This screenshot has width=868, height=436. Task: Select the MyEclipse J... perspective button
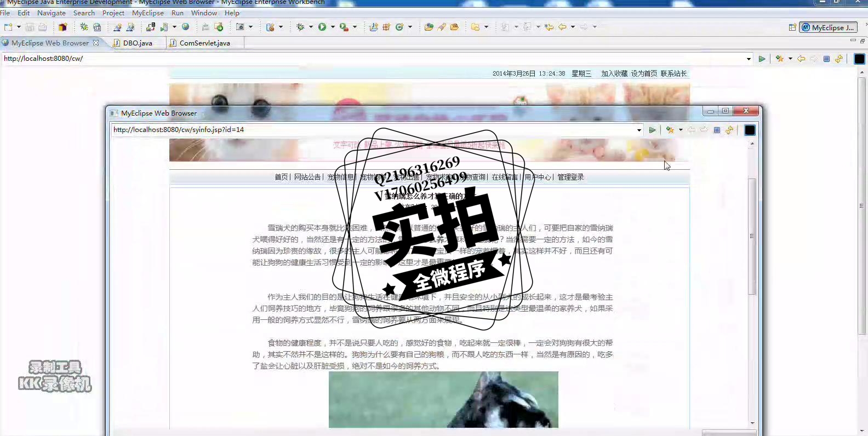click(x=828, y=27)
